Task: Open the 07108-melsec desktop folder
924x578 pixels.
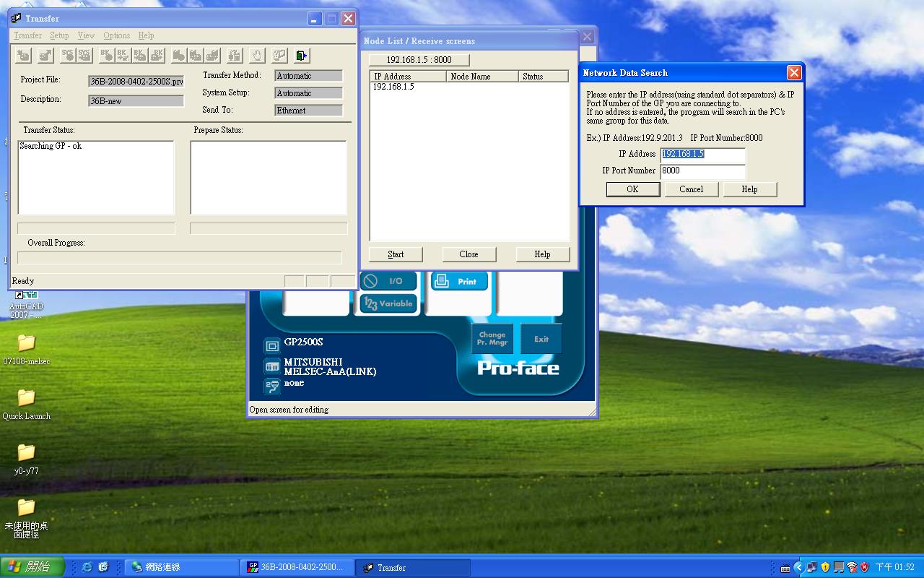Action: pyautogui.click(x=27, y=342)
